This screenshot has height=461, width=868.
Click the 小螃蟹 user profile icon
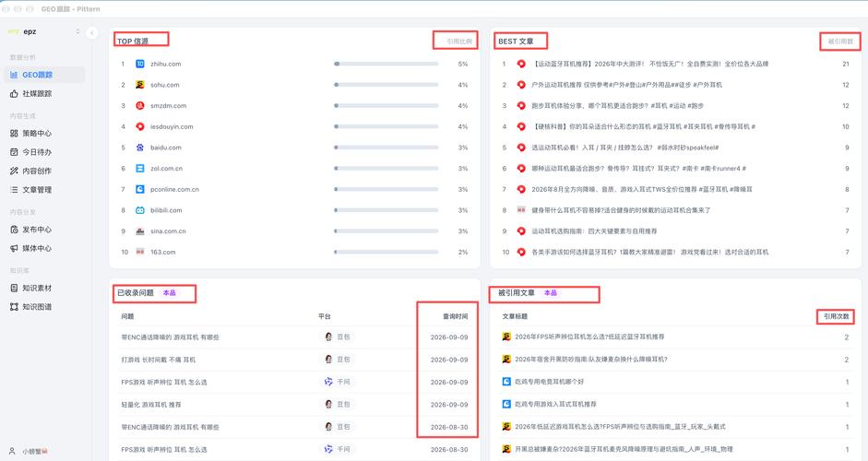click(12, 451)
